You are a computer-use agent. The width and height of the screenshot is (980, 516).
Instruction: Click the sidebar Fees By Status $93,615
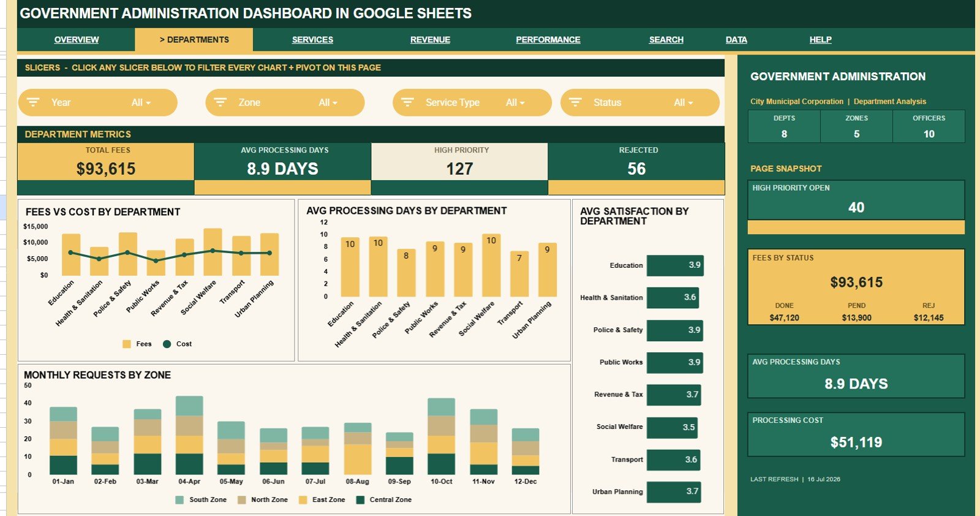(x=856, y=283)
